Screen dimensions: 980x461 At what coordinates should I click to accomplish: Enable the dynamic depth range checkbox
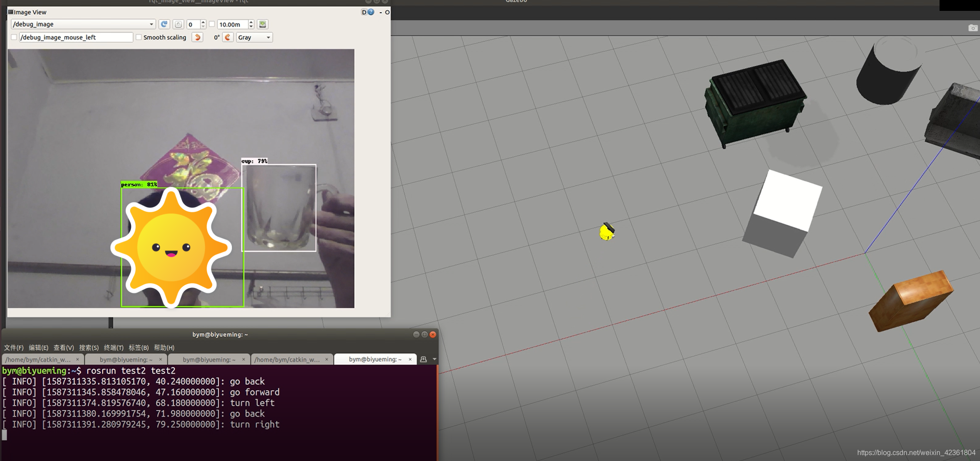[x=212, y=24]
